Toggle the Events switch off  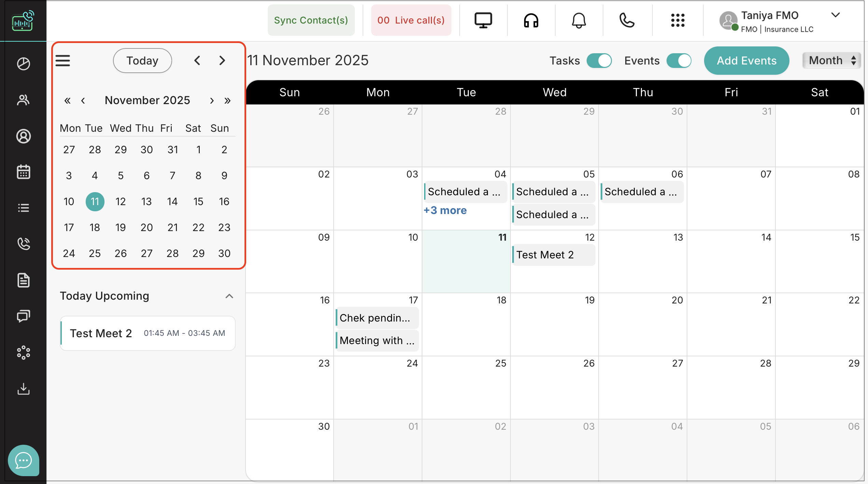click(x=679, y=61)
